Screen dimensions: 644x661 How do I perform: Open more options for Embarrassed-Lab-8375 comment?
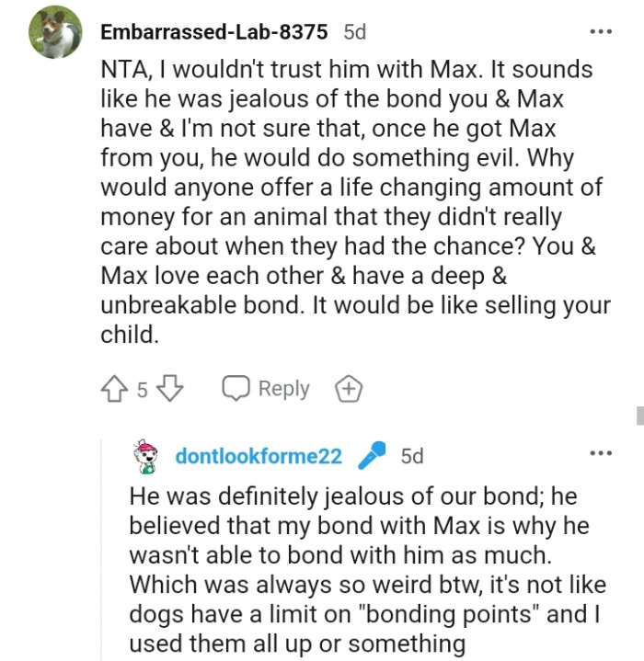pyautogui.click(x=600, y=32)
